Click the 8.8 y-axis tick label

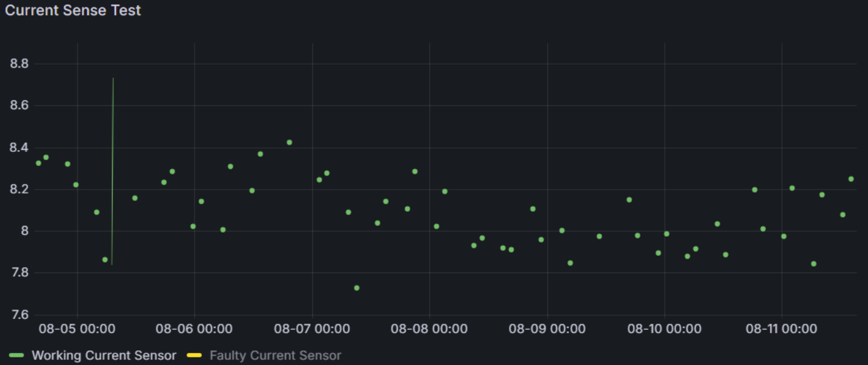tap(19, 64)
